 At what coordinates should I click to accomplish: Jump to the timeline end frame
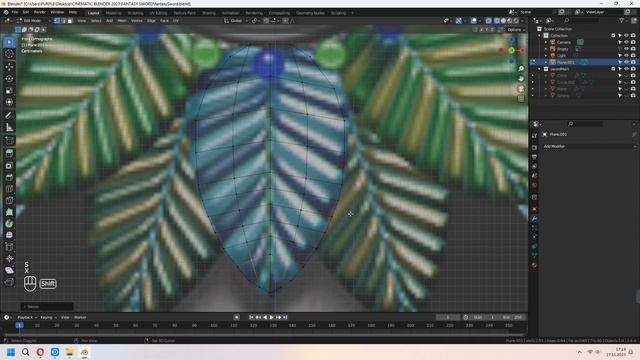pyautogui.click(x=285, y=317)
